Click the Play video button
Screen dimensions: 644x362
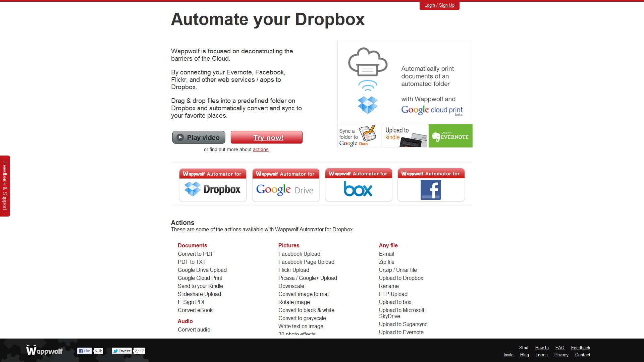pyautogui.click(x=199, y=137)
